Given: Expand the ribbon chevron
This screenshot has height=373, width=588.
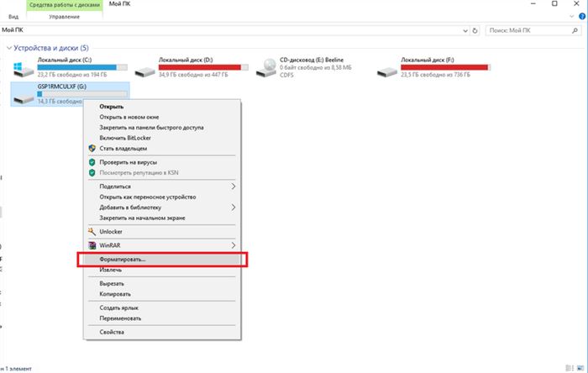Looking at the screenshot, I should 572,17.
